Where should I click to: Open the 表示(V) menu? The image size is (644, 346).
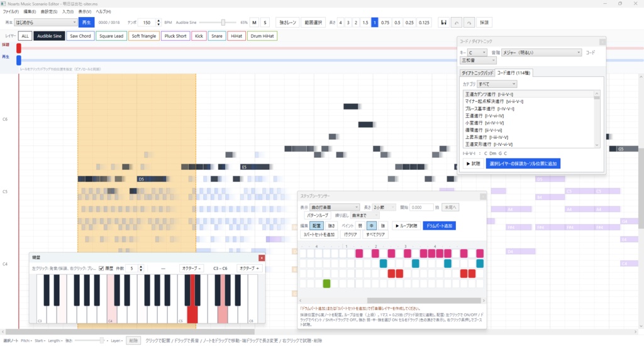(85, 11)
